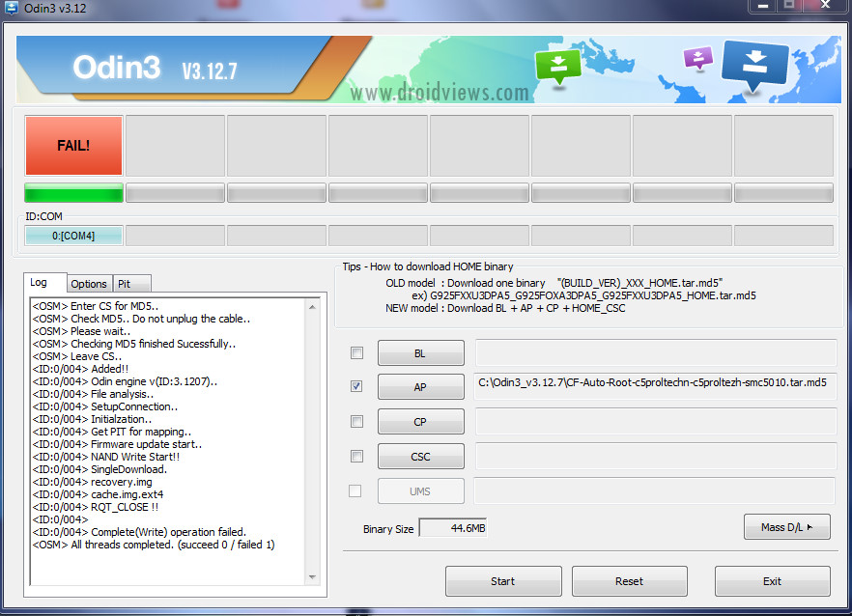
Task: Switch to the Options tab
Action: 89,284
